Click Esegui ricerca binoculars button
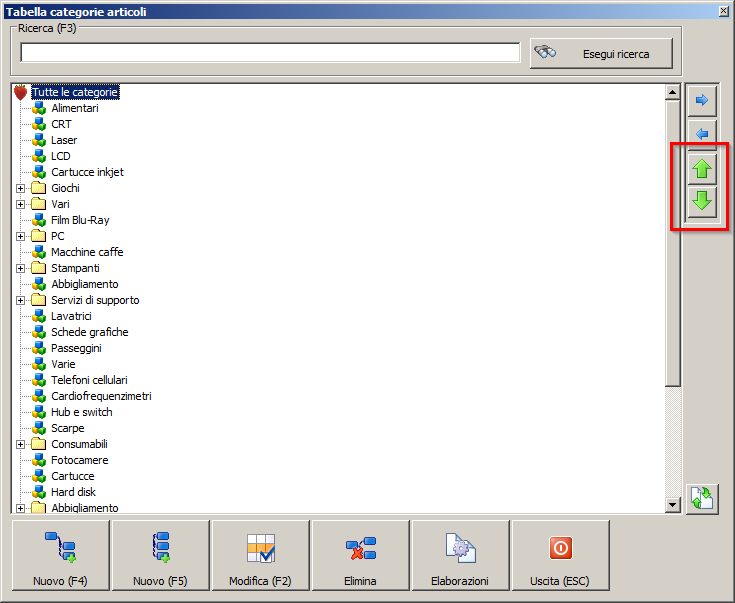 (x=601, y=53)
